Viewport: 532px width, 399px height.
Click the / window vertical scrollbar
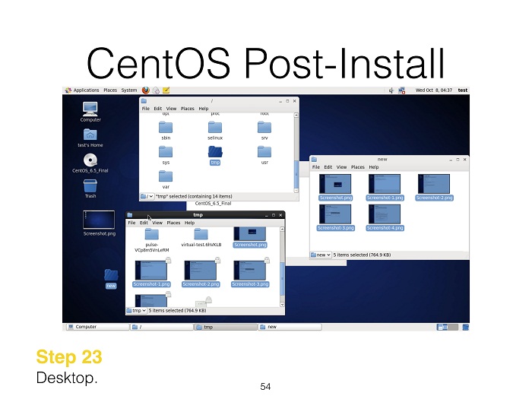coord(296,174)
